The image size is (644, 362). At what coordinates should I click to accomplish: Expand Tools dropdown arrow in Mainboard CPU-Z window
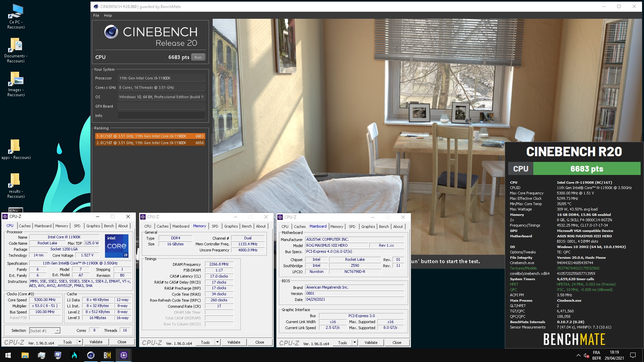tap(355, 343)
